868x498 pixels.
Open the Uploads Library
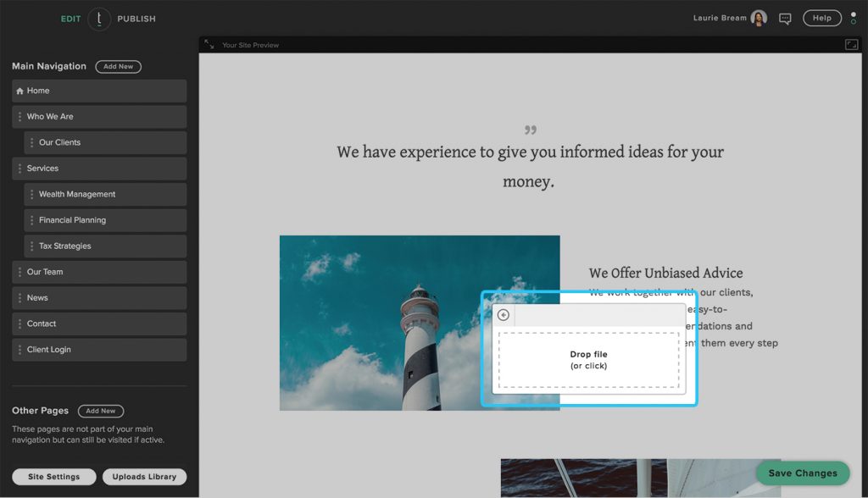[x=144, y=477]
